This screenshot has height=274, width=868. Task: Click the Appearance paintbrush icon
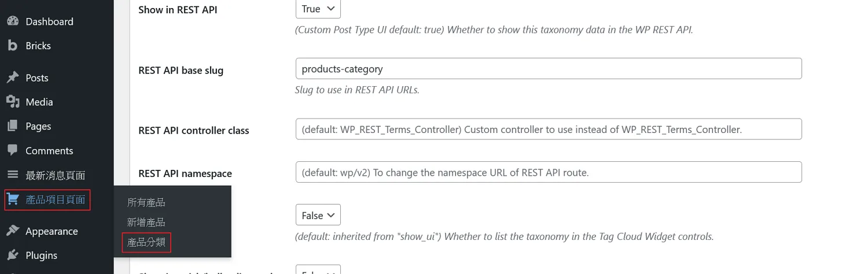pos(13,231)
